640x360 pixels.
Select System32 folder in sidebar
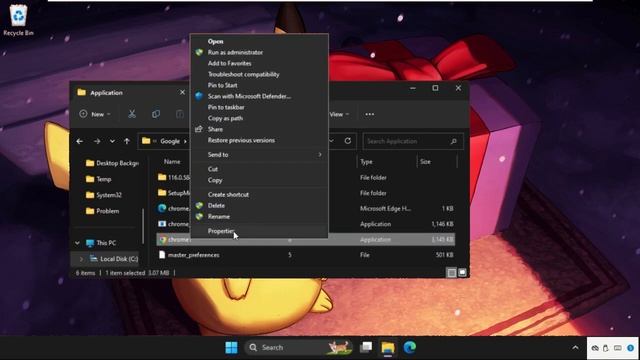(104, 195)
